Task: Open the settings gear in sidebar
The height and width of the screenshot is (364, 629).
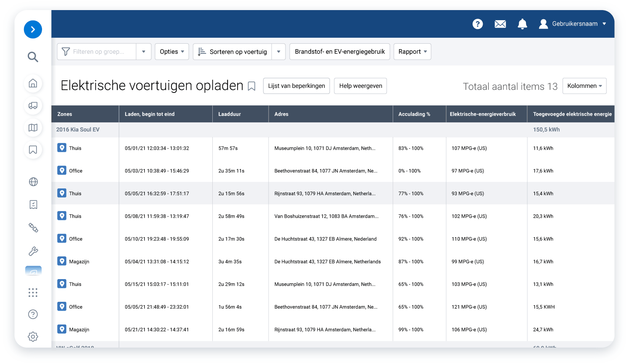Action: tap(33, 337)
